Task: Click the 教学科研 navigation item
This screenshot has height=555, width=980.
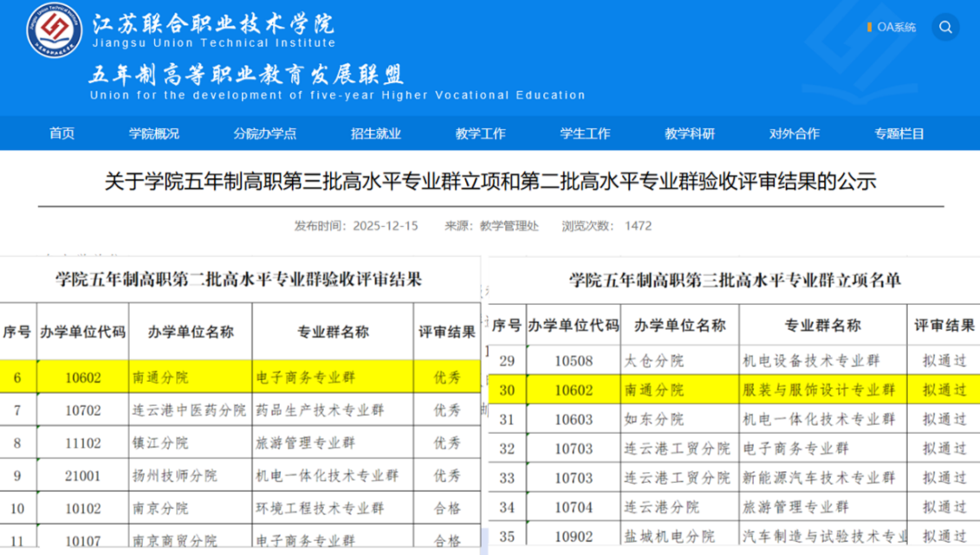Action: [x=690, y=133]
